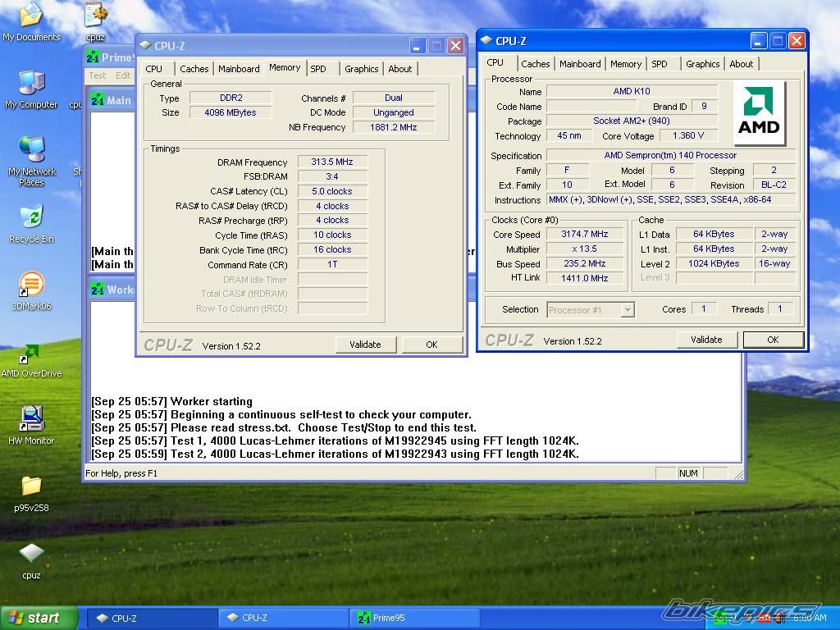Click the AMD logo in CPU-Z

click(759, 113)
